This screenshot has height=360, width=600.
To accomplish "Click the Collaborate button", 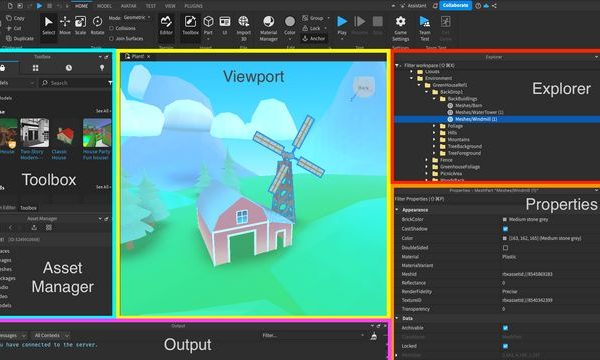I will [x=455, y=5].
